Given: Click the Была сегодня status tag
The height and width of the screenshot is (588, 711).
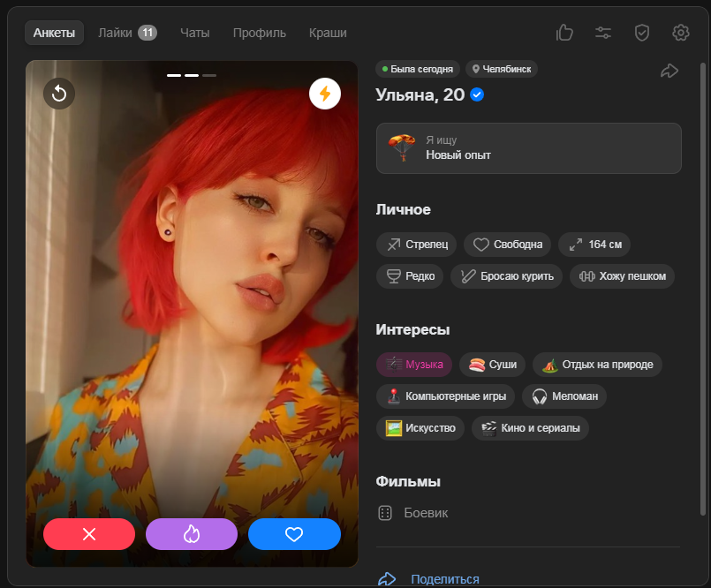Looking at the screenshot, I should pos(417,69).
